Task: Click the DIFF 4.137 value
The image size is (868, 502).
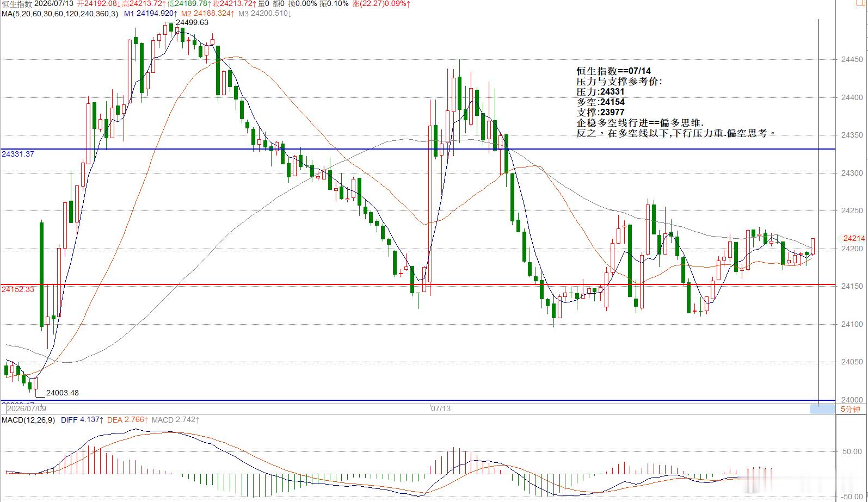Action: tap(82, 420)
